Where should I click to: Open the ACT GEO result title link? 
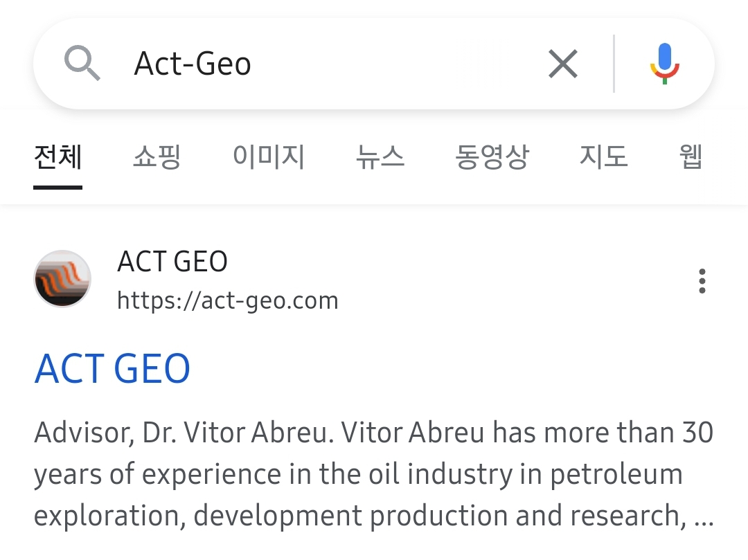tap(112, 368)
